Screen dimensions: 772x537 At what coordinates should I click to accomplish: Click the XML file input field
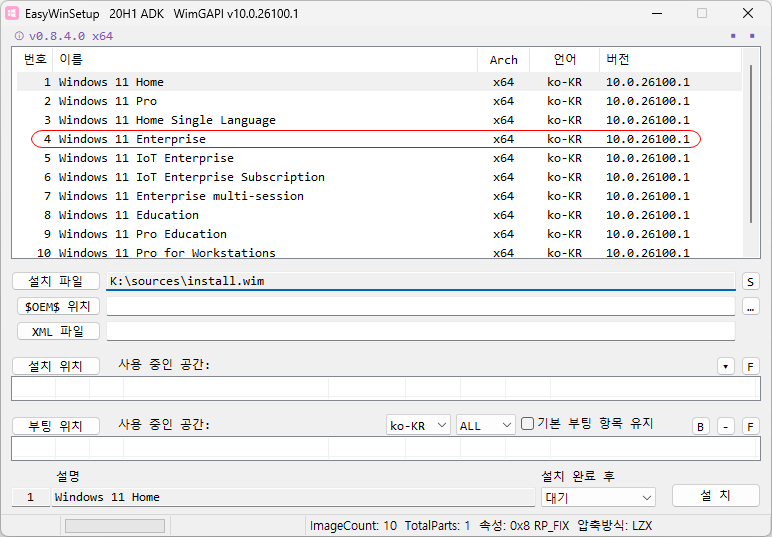[421, 331]
